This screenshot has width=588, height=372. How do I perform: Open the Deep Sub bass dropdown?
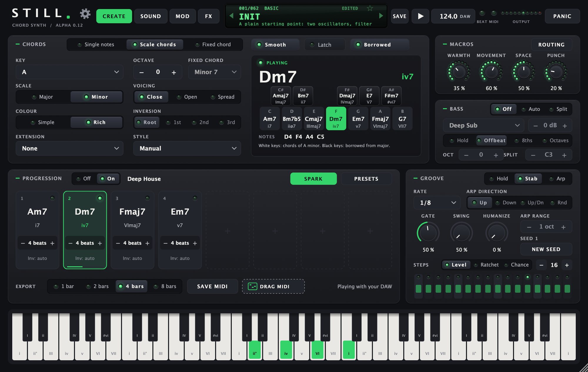(x=484, y=125)
